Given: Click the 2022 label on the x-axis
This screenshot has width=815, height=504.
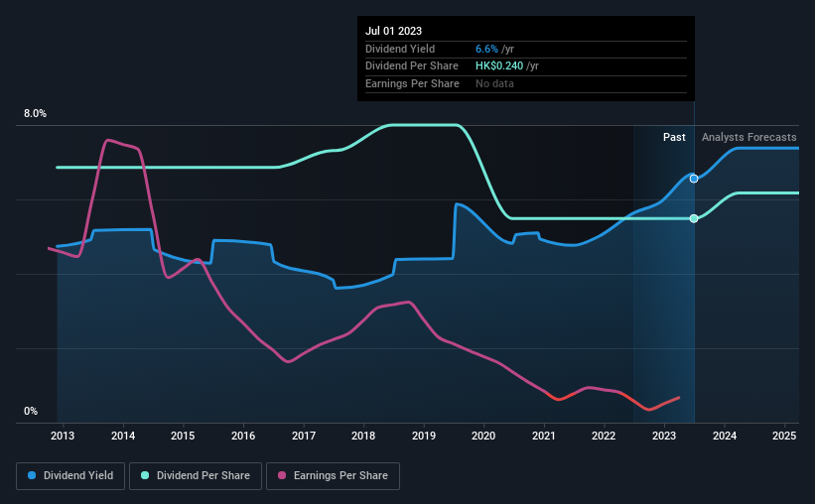Looking at the screenshot, I should click(x=604, y=436).
